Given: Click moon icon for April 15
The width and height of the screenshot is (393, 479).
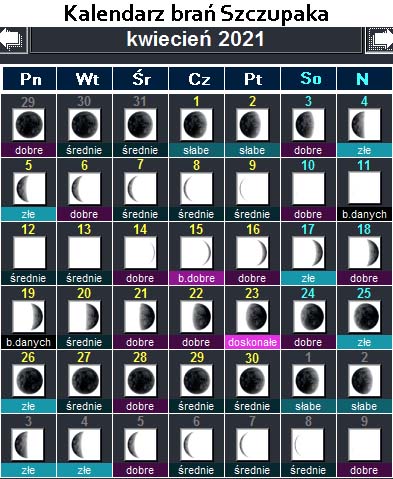Looking at the screenshot, I should [196, 252].
